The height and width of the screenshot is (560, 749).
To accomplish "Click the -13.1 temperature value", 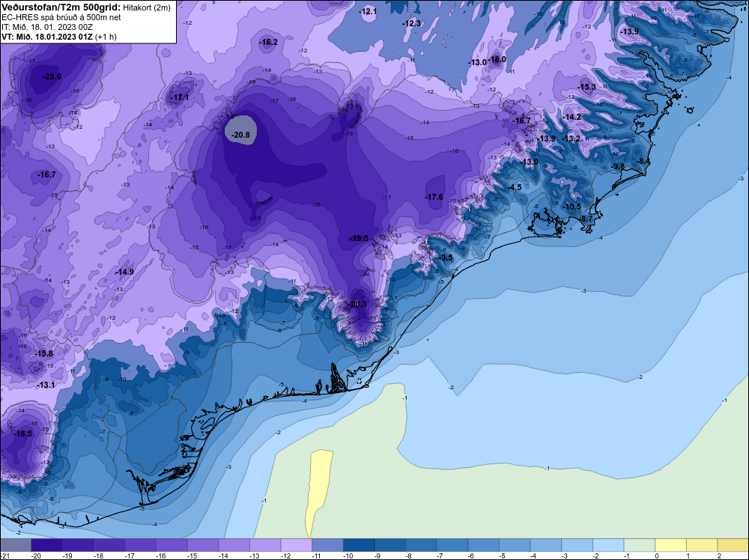I will tap(46, 385).
